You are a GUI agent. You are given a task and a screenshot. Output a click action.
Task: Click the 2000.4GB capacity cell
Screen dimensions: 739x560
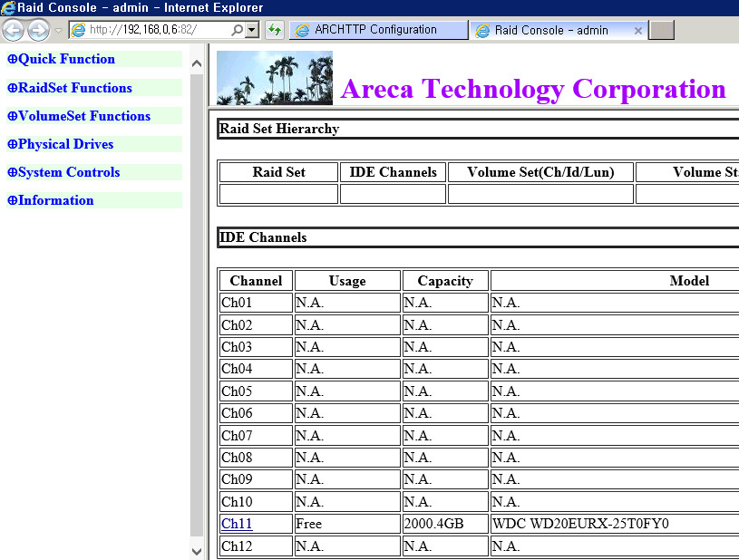[x=445, y=524]
